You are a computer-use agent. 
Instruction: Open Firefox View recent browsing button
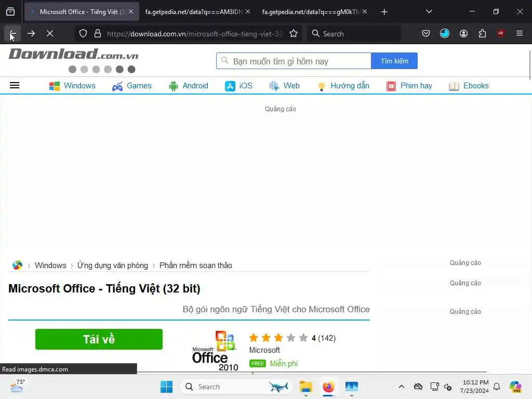coord(10,12)
